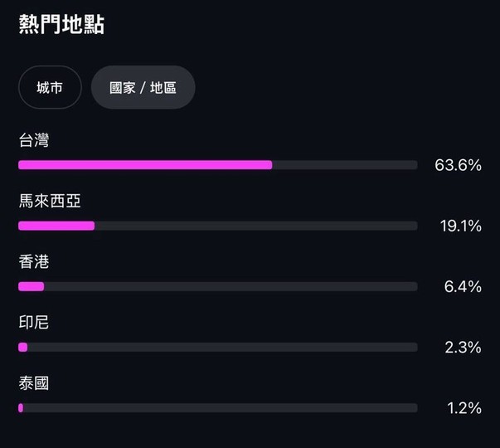Click the 熱門地點 heading
The width and height of the screenshot is (500, 448).
tap(61, 25)
